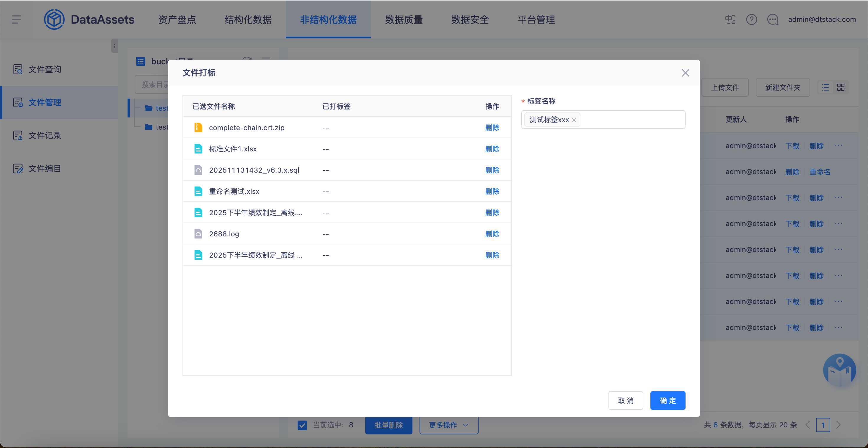
Task: Switch to grid view icon
Action: tap(841, 88)
